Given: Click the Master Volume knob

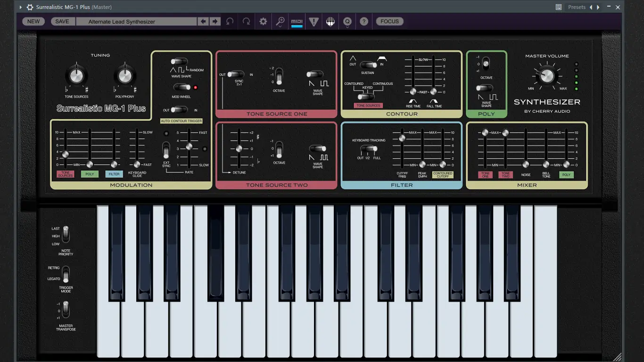Looking at the screenshot, I should 547,75.
